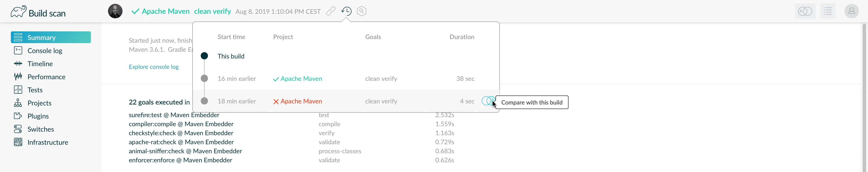The width and height of the screenshot is (868, 172).
Task: Click the checkstyle:check @ Maven Embedder goal
Action: click(x=181, y=133)
